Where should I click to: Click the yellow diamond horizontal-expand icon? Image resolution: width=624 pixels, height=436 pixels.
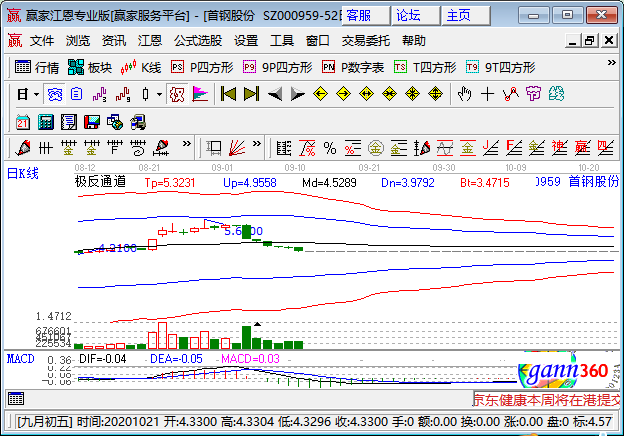click(x=366, y=94)
